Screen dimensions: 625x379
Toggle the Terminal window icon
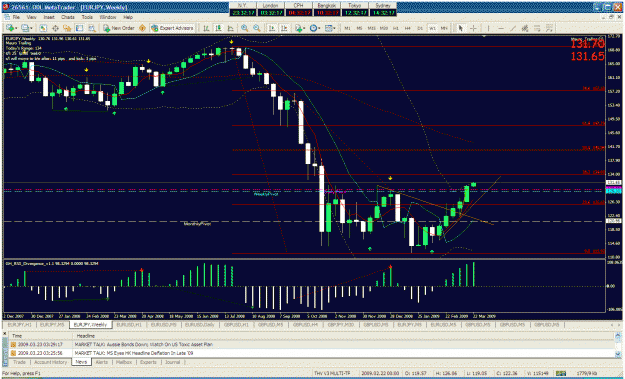pyautogui.click(x=80, y=28)
